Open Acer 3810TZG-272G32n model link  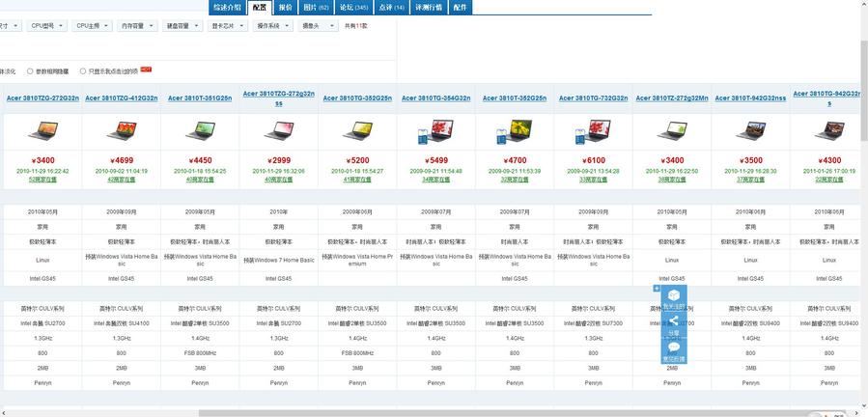coord(43,98)
